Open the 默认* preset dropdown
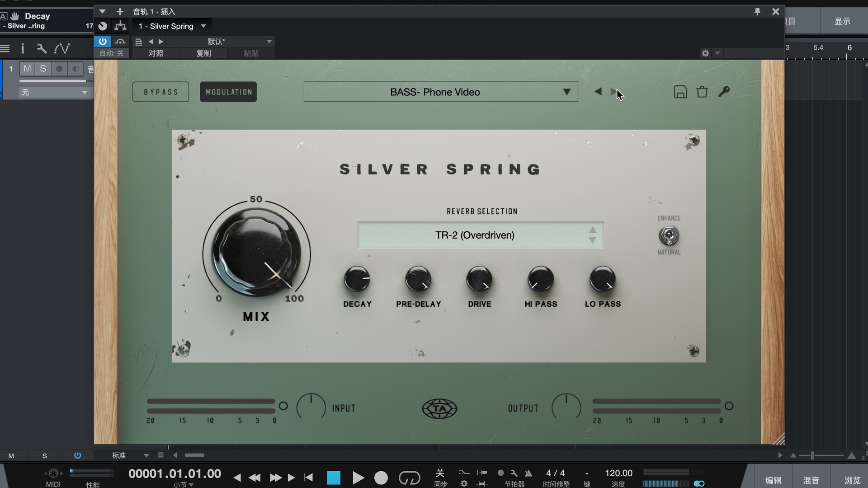Viewport: 868px width, 488px height. [220, 42]
